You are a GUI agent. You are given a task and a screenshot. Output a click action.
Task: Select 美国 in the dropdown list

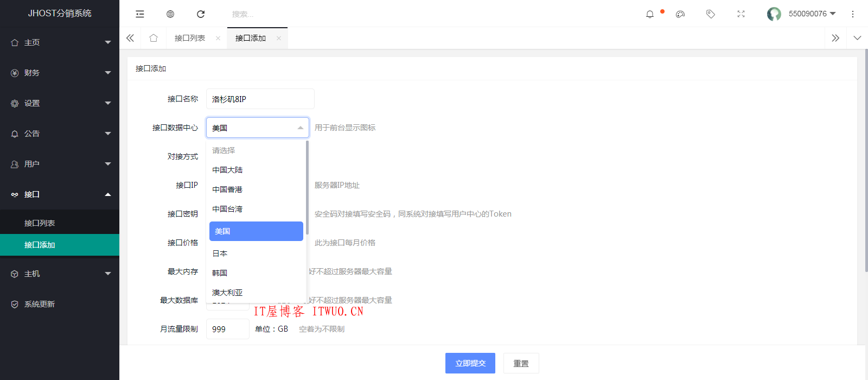[256, 231]
